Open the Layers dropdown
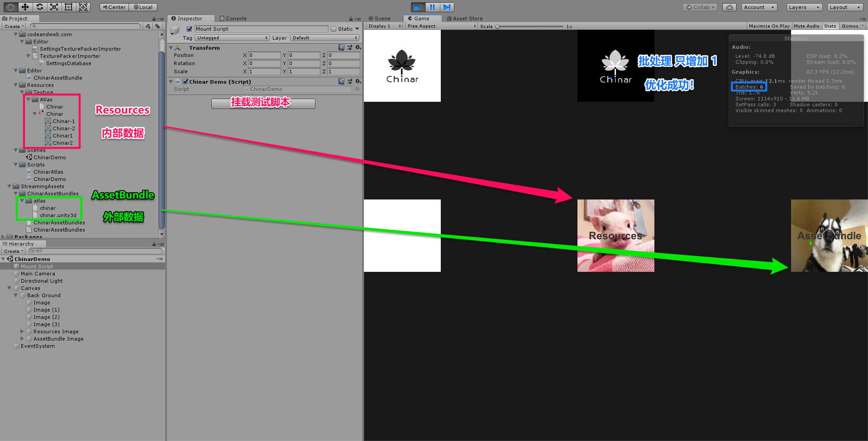 point(804,7)
